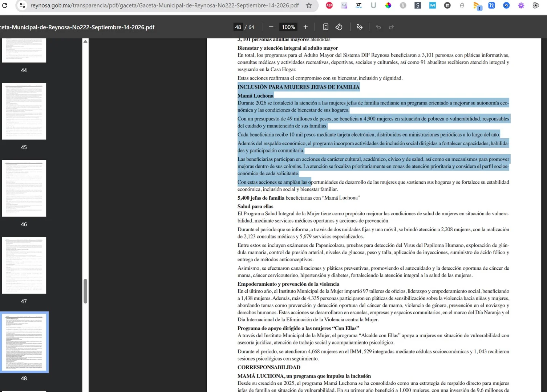Select the highlighted page 48 thumbnail

(24, 342)
